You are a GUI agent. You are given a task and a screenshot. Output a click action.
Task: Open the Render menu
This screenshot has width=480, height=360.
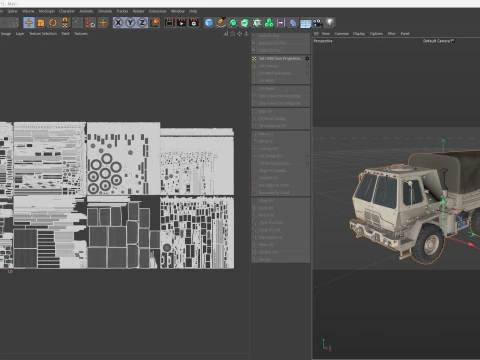pyautogui.click(x=139, y=11)
